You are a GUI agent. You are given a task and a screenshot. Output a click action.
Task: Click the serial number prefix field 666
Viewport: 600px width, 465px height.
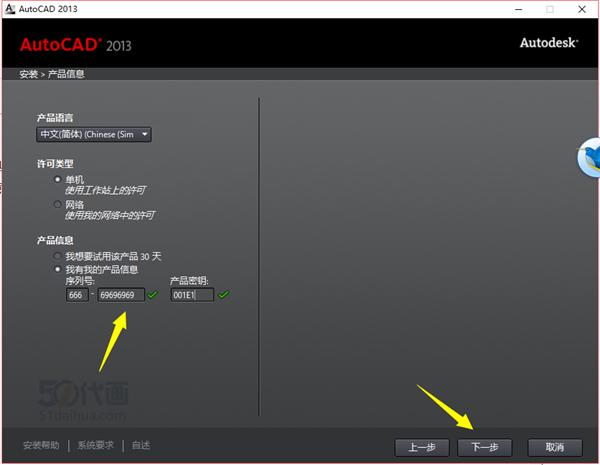[x=77, y=295]
